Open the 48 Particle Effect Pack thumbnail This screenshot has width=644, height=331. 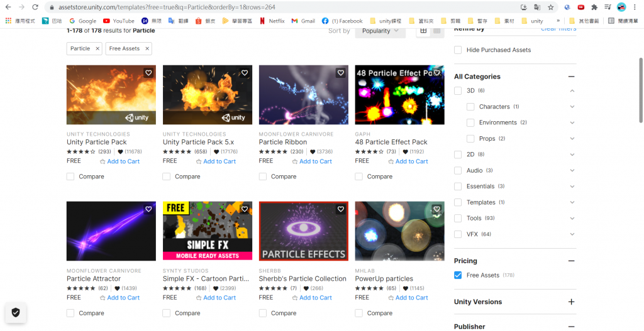399,95
